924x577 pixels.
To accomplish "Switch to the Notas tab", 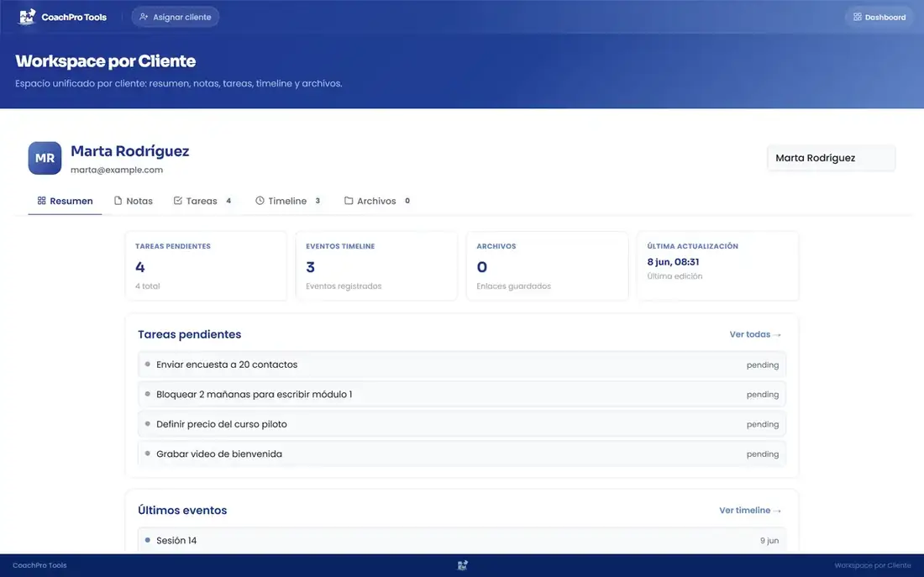I will click(134, 201).
